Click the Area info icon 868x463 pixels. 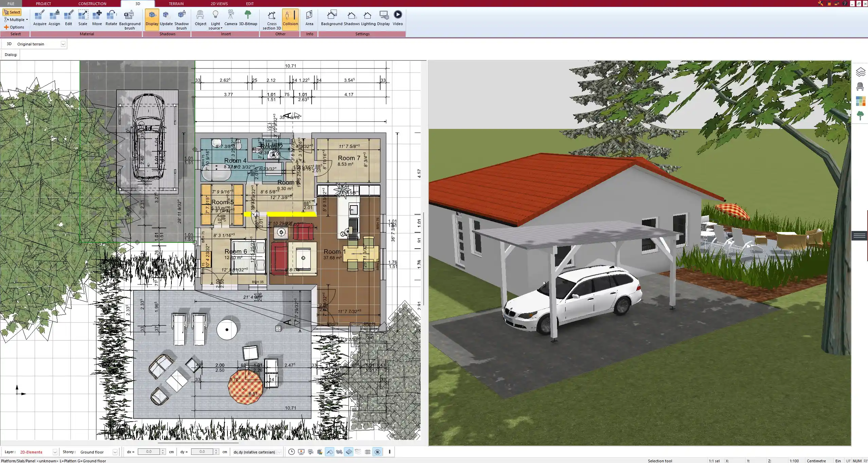pos(309,18)
